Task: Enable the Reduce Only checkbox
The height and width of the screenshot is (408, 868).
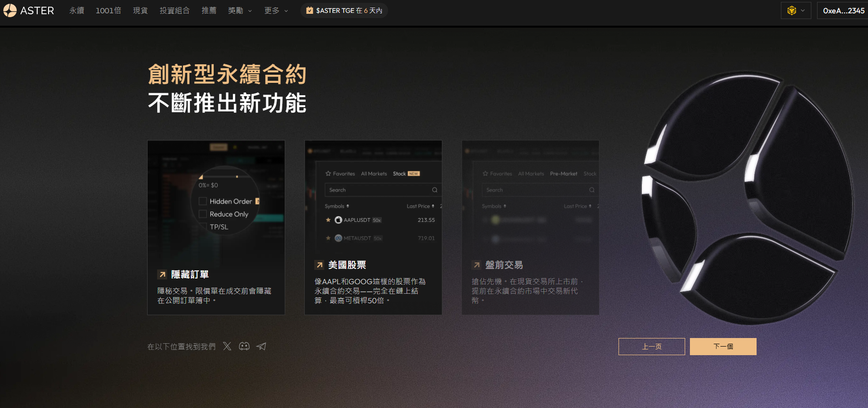Action: point(203,214)
